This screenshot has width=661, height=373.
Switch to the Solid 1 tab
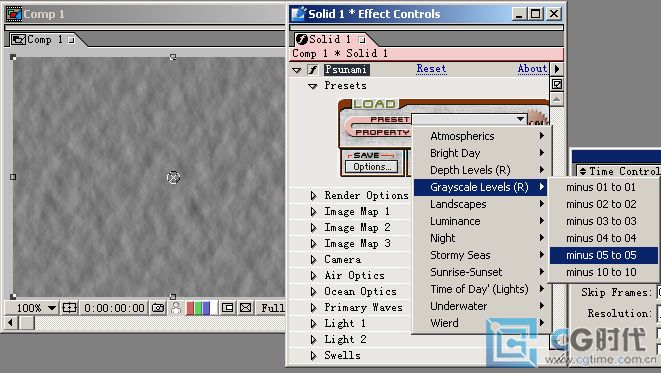330,40
